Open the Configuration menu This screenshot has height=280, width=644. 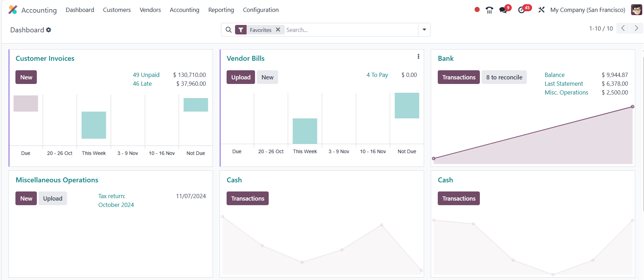(x=261, y=10)
